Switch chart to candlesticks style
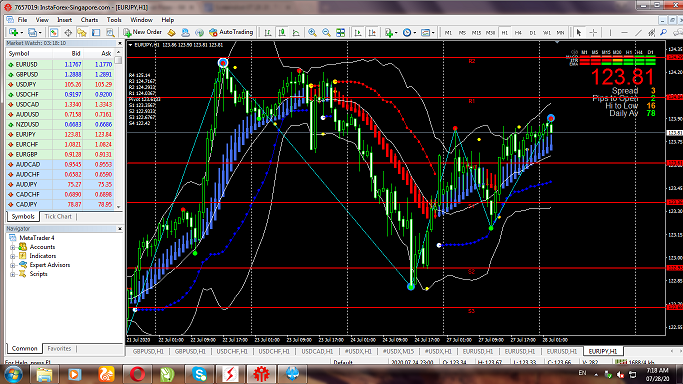This screenshot has height=384, width=683. point(282,33)
